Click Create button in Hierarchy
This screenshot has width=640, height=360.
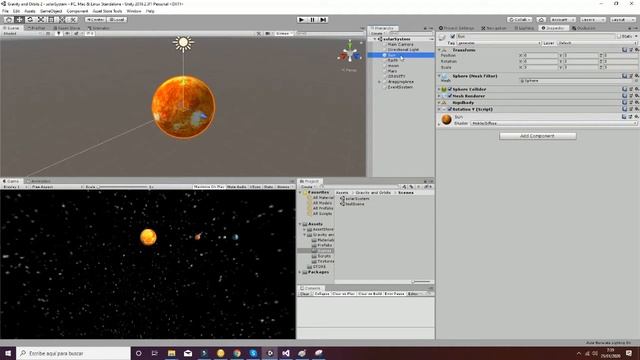(377, 33)
